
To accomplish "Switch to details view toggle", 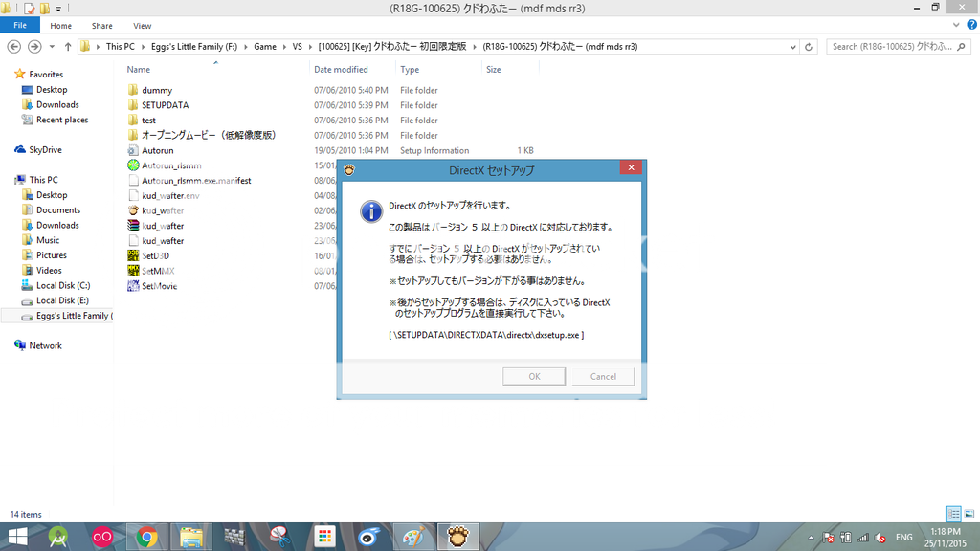I will (x=953, y=514).
